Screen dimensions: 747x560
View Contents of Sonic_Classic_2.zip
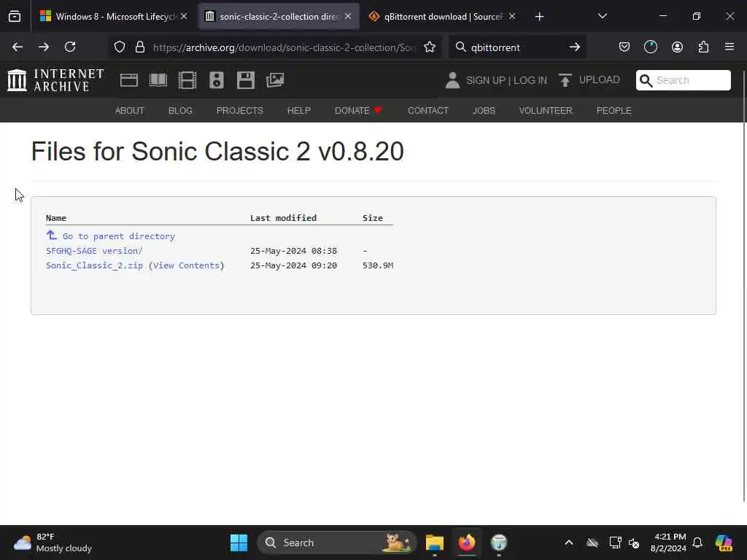point(186,265)
